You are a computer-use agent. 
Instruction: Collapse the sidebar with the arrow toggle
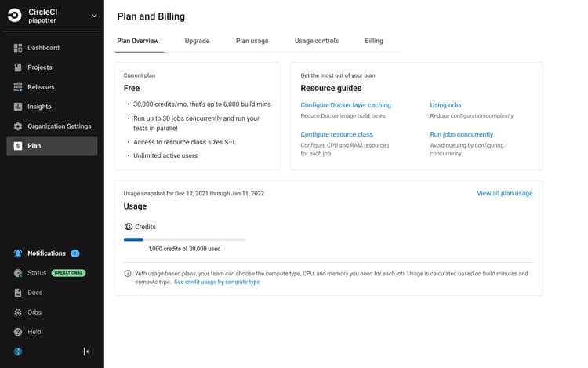pyautogui.click(x=85, y=352)
